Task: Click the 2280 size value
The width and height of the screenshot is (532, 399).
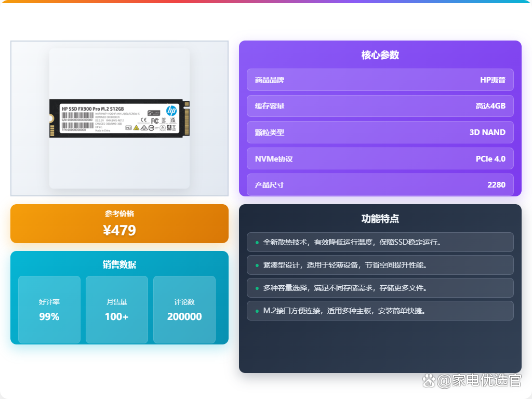Action: [x=496, y=185]
